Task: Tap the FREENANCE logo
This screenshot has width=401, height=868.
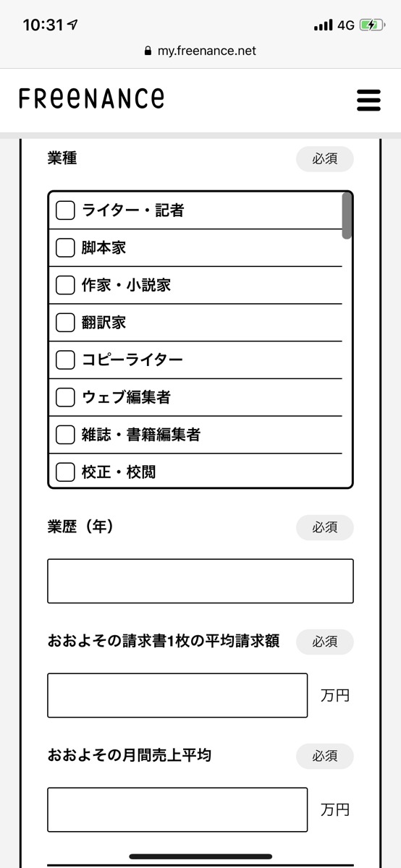Action: (x=91, y=98)
